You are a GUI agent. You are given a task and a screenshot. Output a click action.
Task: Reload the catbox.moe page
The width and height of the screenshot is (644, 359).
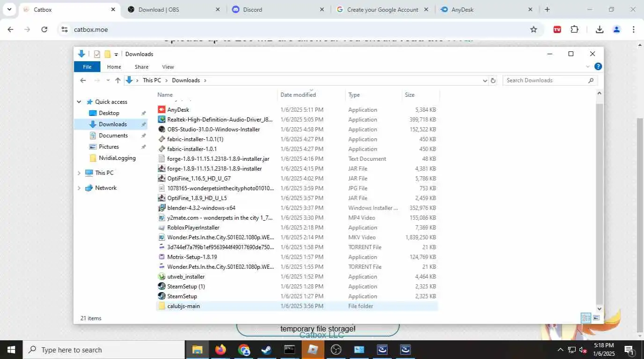44,29
